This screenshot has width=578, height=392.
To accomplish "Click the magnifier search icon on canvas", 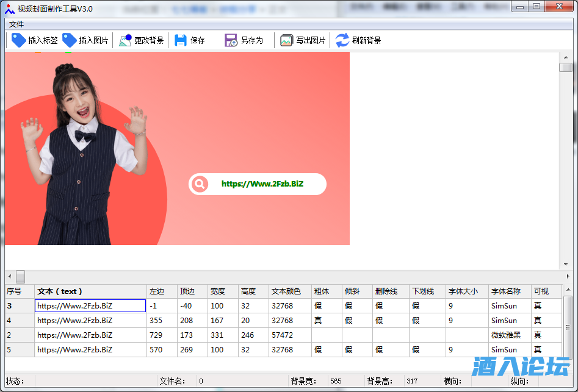I will (199, 184).
